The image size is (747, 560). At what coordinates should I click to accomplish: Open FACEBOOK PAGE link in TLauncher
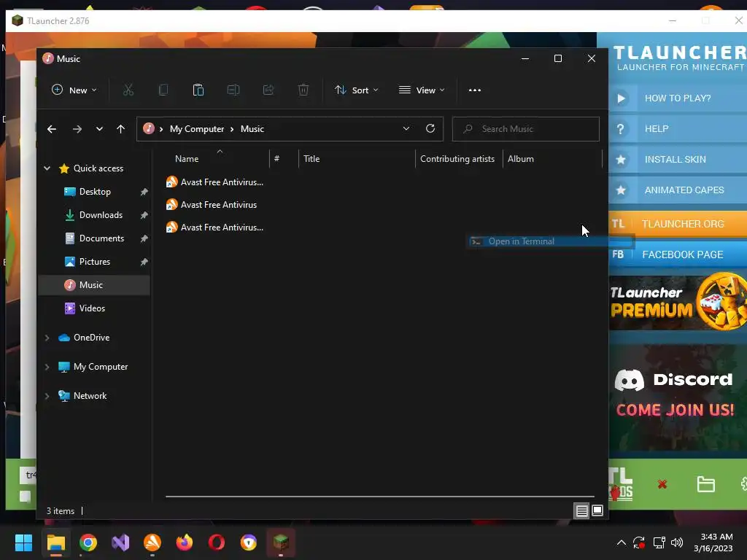(678, 254)
